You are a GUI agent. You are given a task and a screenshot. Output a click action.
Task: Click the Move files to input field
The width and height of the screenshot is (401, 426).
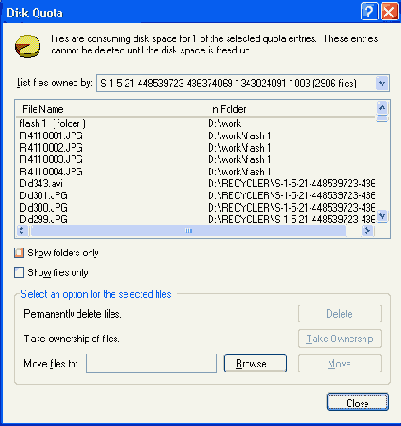(x=151, y=363)
